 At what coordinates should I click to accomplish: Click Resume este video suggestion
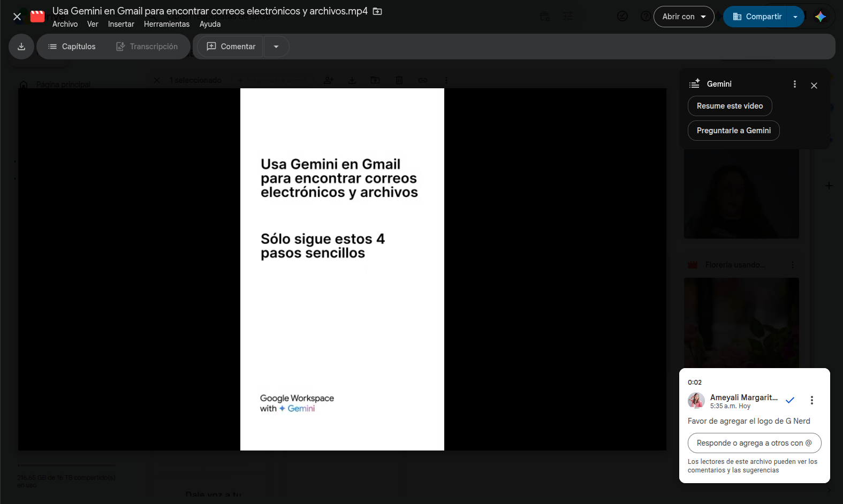tap(730, 106)
